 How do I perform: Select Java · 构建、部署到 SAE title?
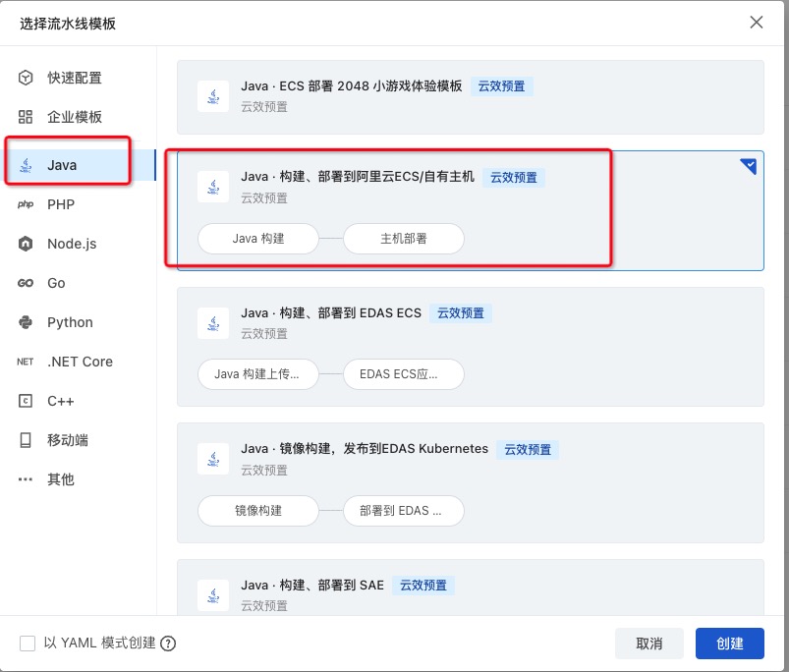pyautogui.click(x=312, y=585)
